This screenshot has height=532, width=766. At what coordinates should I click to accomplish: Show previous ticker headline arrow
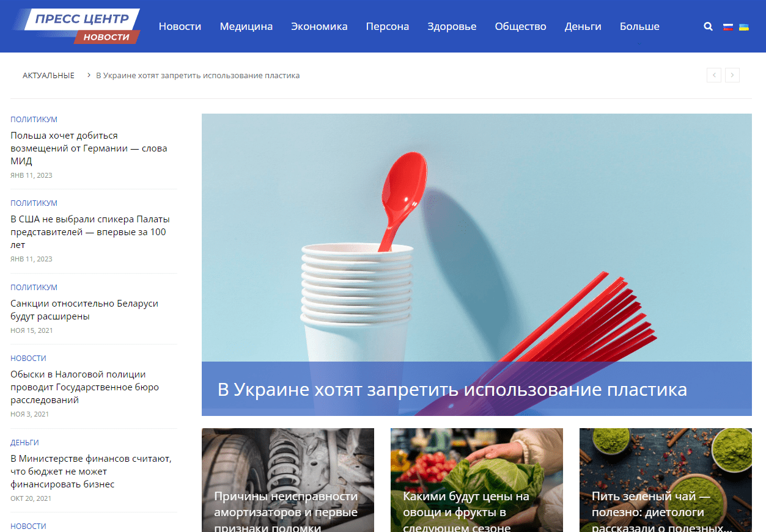click(714, 75)
